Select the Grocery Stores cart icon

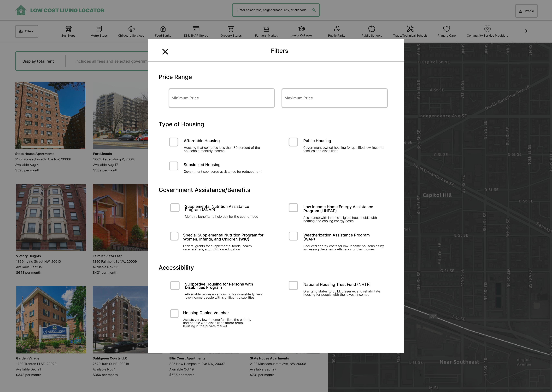click(x=231, y=29)
